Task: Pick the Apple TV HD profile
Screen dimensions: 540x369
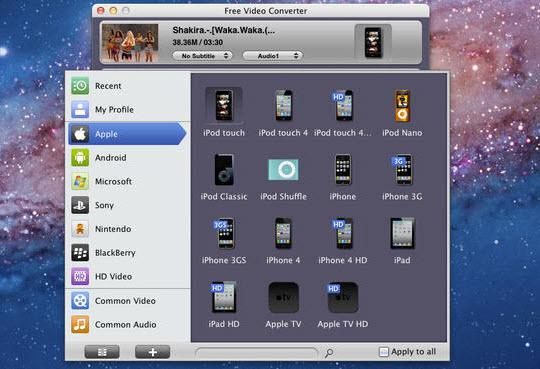Action: click(x=343, y=304)
